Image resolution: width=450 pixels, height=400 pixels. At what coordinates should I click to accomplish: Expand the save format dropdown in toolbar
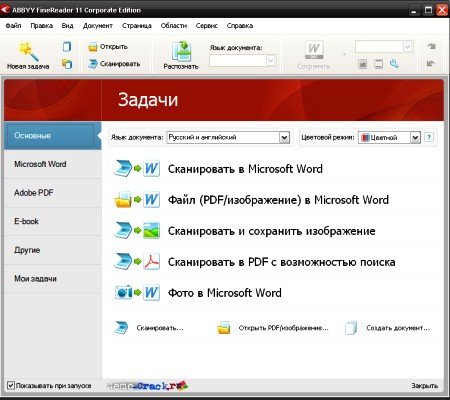[408, 47]
